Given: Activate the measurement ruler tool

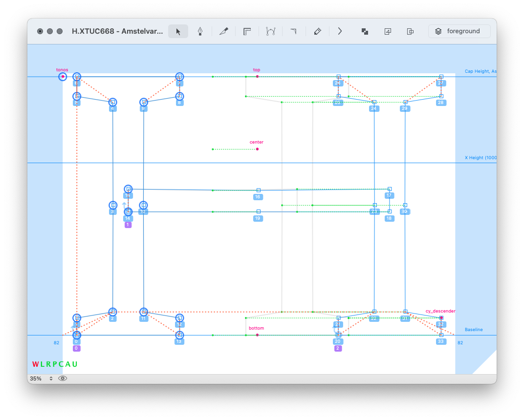Looking at the screenshot, I should [247, 31].
